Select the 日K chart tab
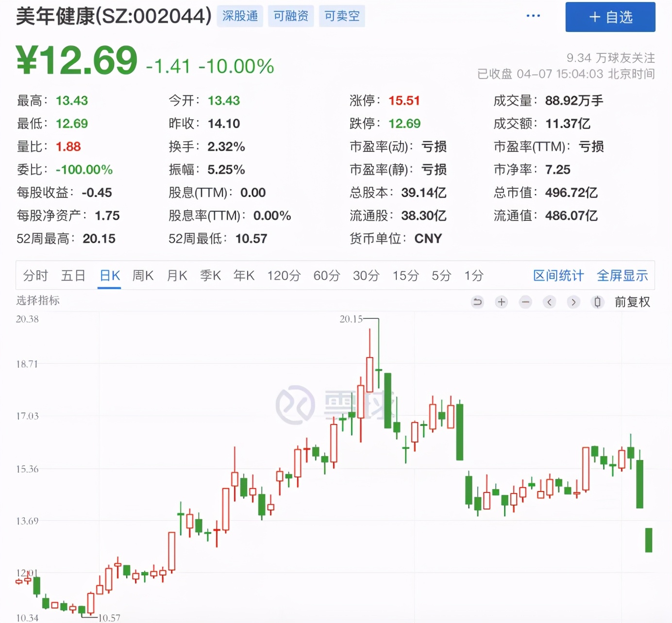The image size is (672, 623). click(110, 276)
